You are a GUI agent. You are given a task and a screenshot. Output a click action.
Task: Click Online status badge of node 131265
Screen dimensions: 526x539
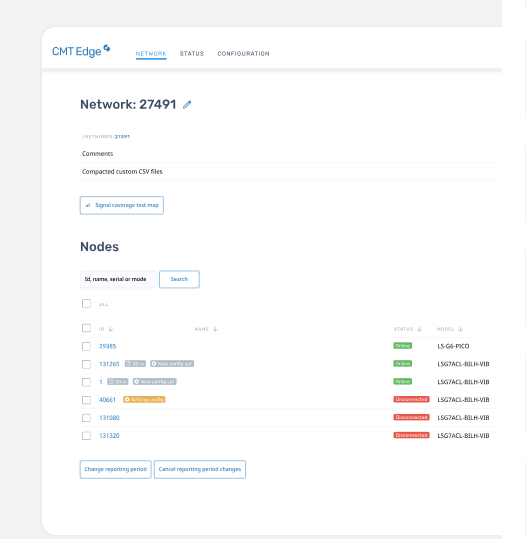click(x=403, y=364)
